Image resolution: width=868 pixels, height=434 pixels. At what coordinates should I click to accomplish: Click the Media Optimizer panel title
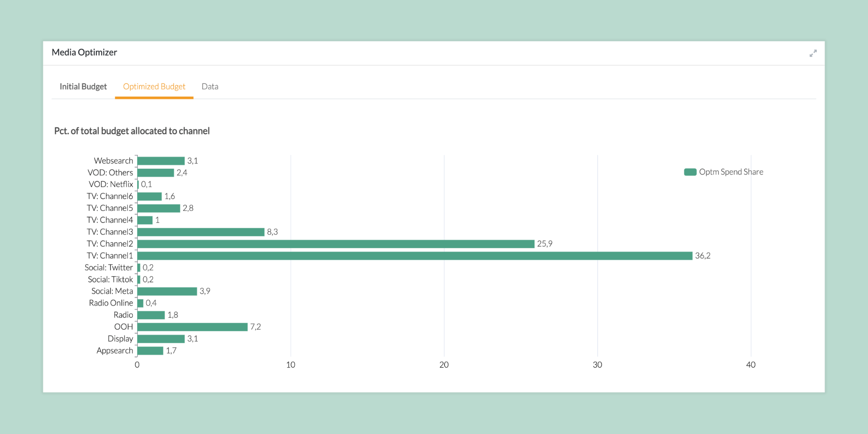(84, 53)
